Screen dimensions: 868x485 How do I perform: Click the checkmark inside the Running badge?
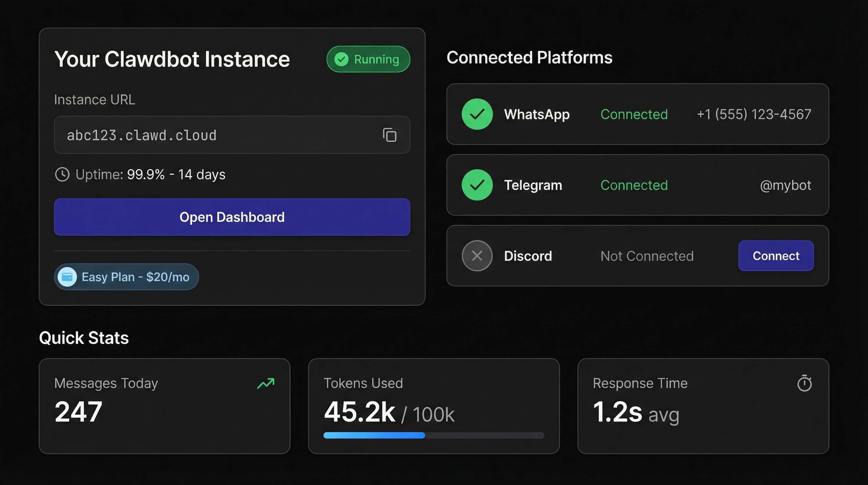(341, 59)
